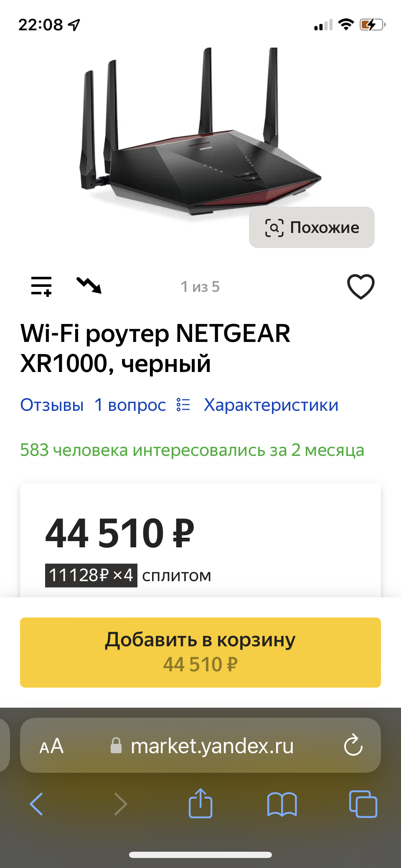Viewport: 401px width, 868px height.
Task: Open Safari bookmarks book icon
Action: click(282, 804)
